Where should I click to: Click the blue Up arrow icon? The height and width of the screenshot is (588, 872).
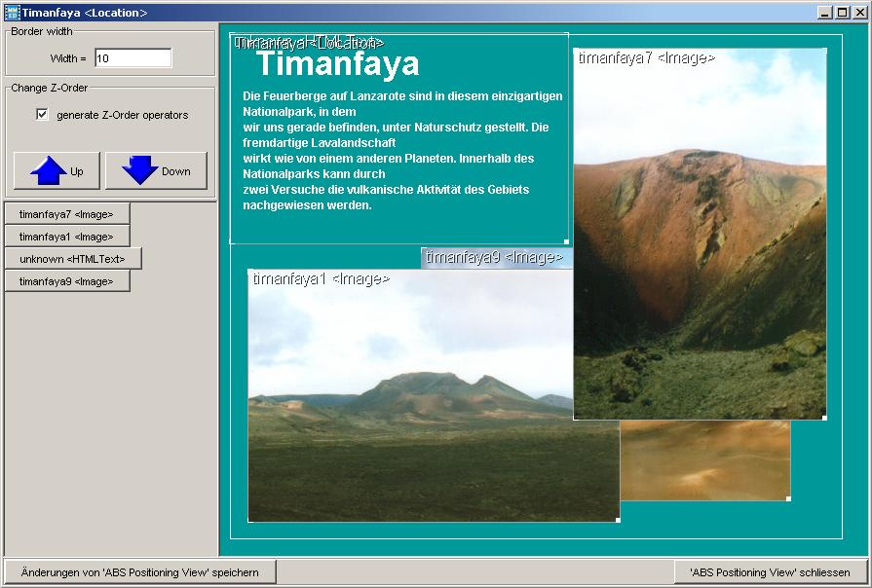49,170
